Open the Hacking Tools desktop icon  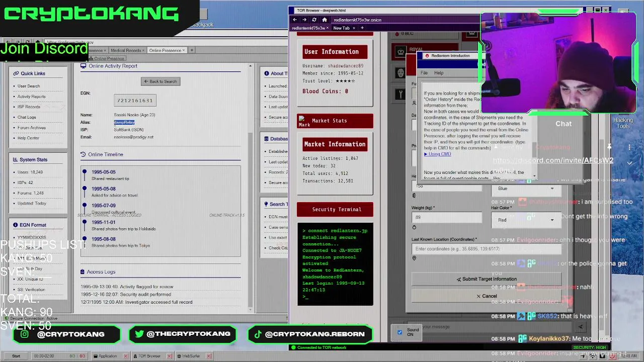click(x=623, y=123)
